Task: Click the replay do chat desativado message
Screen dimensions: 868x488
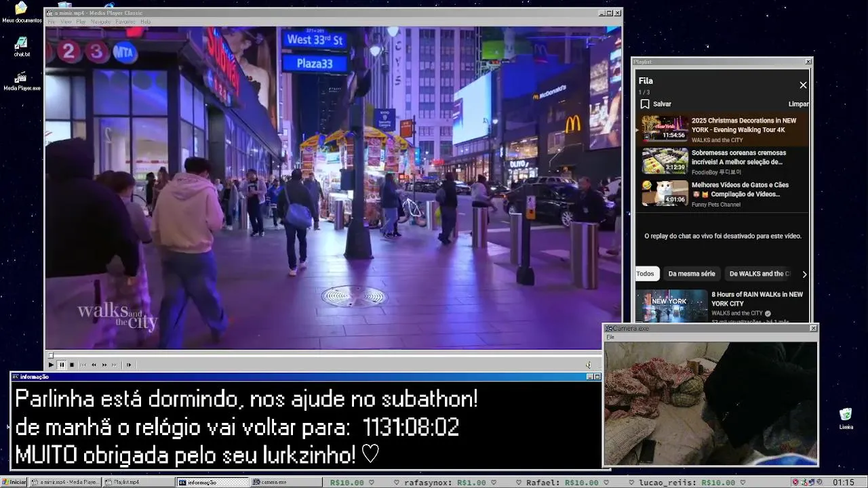Action: coord(723,236)
